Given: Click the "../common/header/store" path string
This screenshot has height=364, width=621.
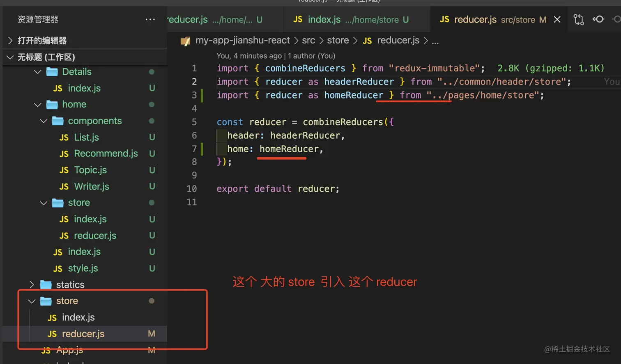Looking at the screenshot, I should tap(501, 82).
